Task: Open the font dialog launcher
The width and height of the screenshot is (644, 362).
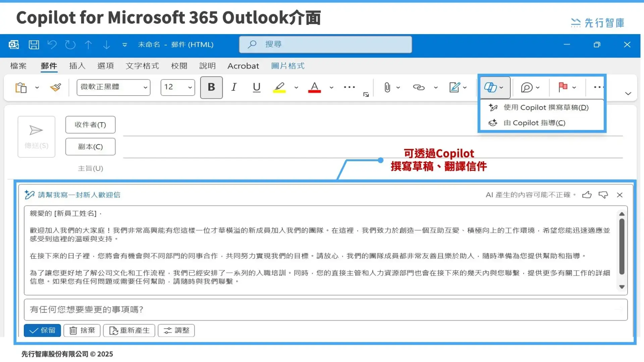Action: [x=366, y=95]
